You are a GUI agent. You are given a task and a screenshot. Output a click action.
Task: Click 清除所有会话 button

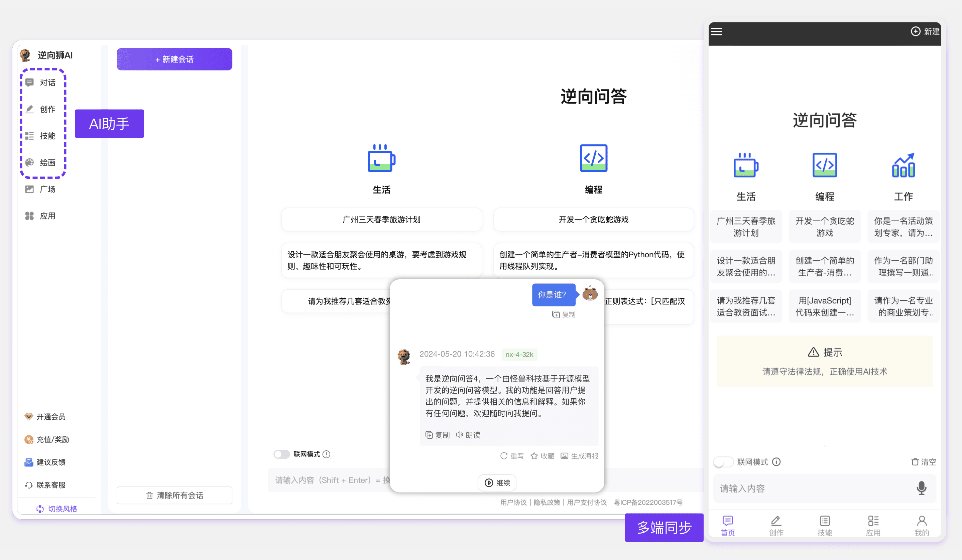(174, 495)
